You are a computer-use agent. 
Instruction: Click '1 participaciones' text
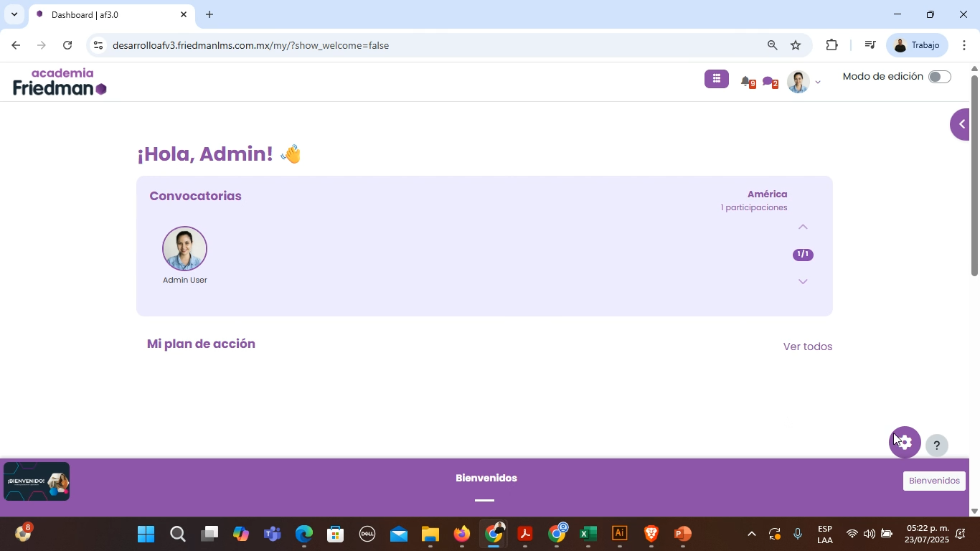coord(754,207)
